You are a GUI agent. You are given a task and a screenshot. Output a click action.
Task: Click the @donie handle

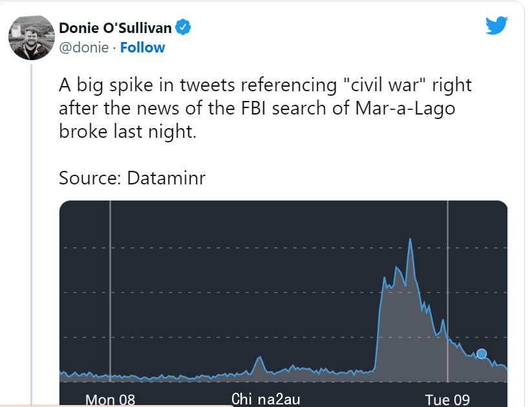coord(84,48)
